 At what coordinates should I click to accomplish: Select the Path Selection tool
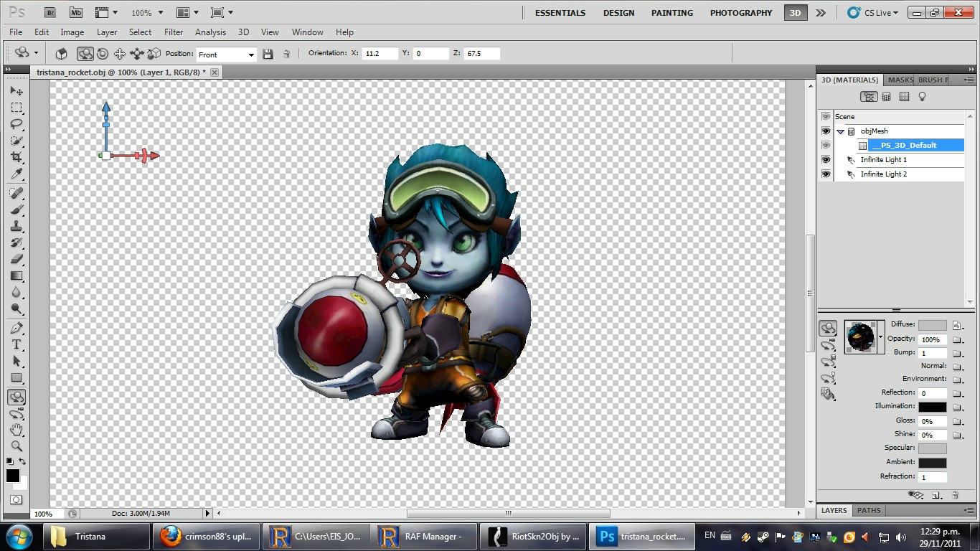coord(17,362)
